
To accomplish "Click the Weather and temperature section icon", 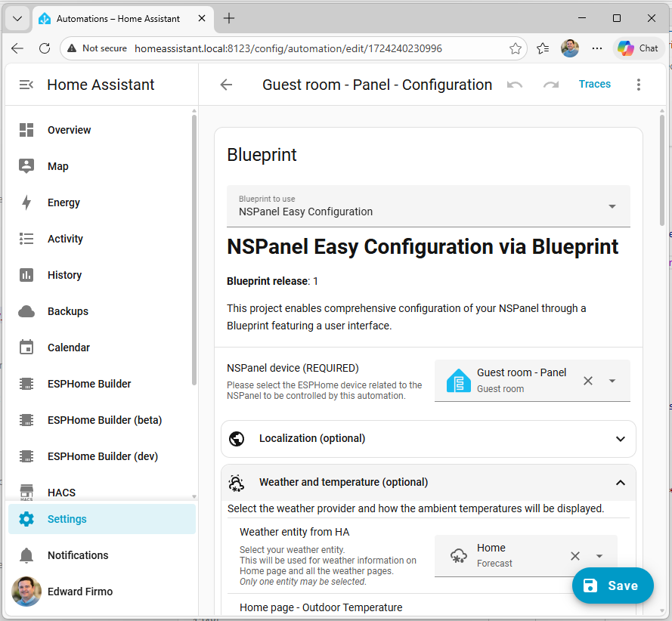I will pyautogui.click(x=237, y=483).
